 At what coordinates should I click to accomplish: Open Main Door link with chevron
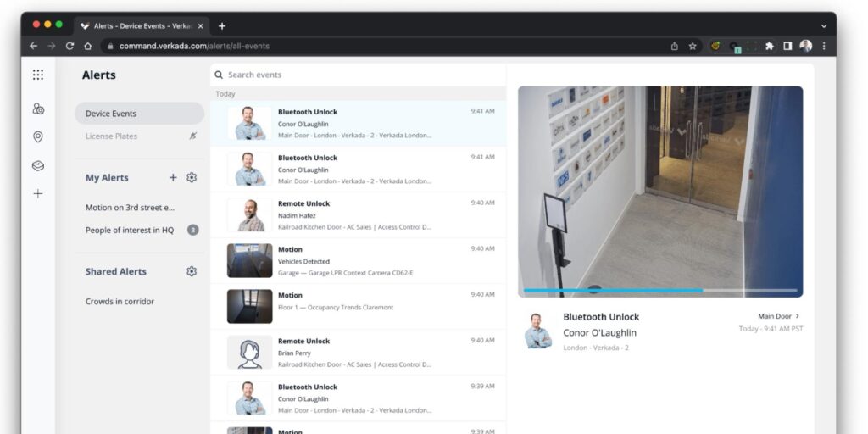(779, 316)
